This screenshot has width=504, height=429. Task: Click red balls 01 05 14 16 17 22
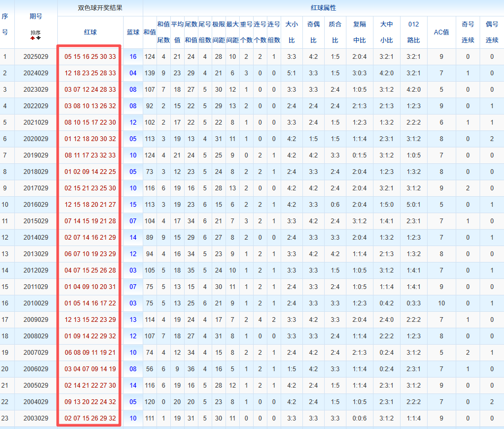(90, 303)
